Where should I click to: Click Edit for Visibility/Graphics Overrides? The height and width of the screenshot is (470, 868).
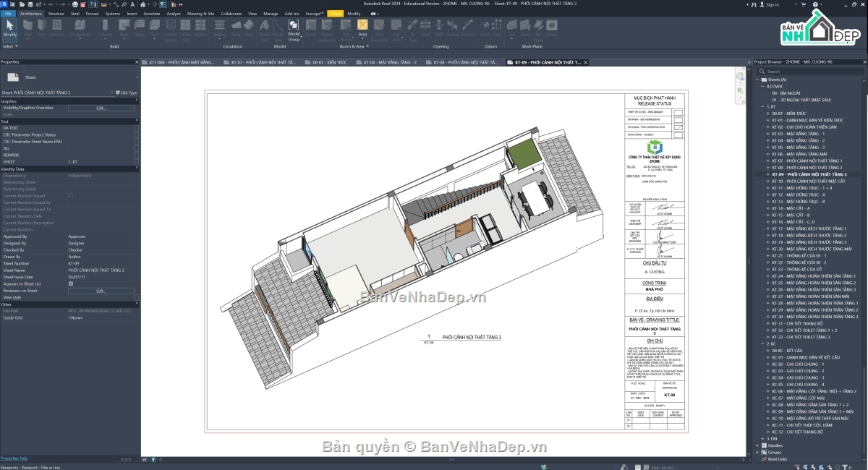pyautogui.click(x=101, y=108)
